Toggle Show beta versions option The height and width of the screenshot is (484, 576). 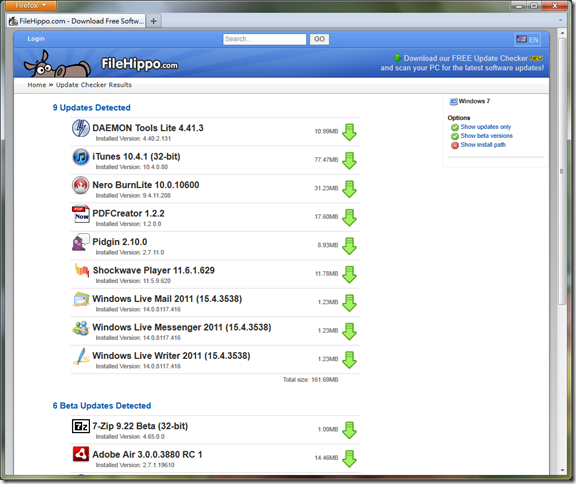[x=486, y=136]
